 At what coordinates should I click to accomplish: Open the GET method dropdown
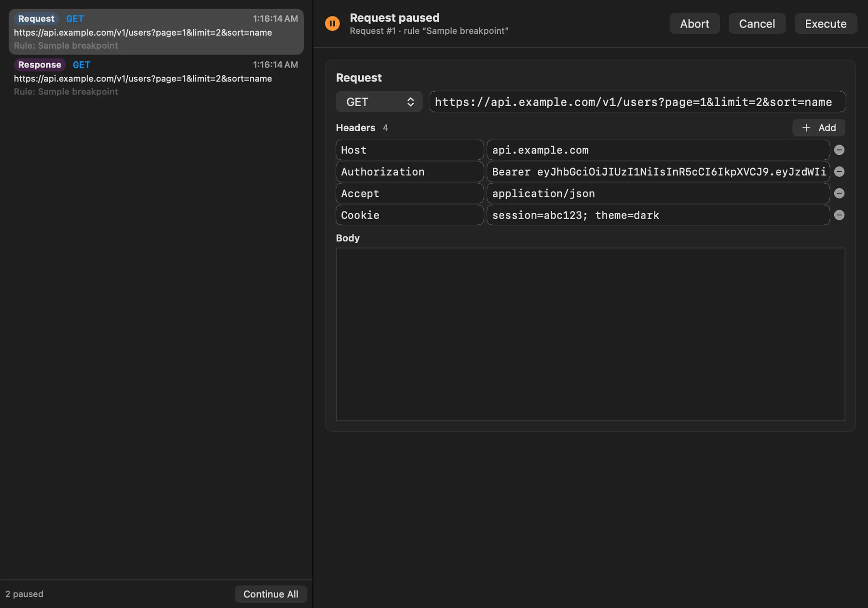click(379, 102)
